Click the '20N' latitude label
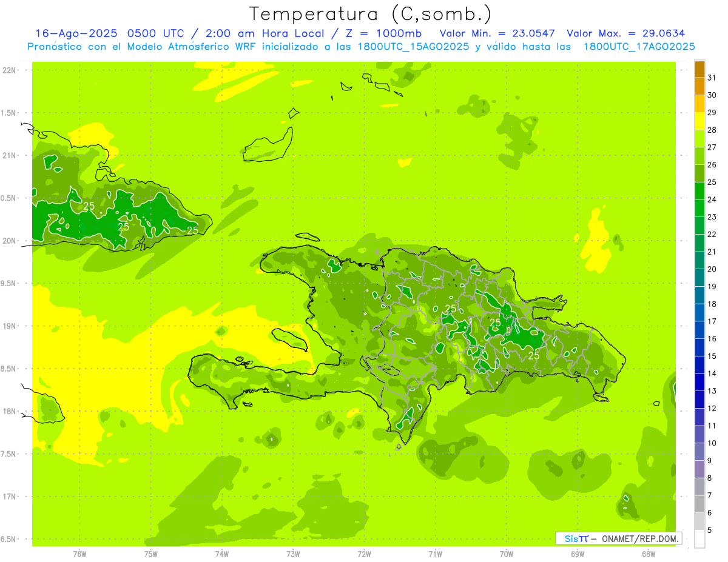The image size is (728, 562). tap(9, 241)
